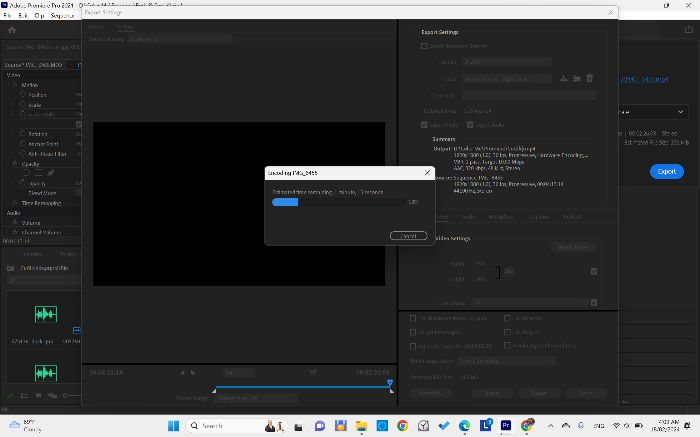The height and width of the screenshot is (437, 700).
Task: Toggle the Position stopwatch in Effect Controls
Action: coord(23,95)
